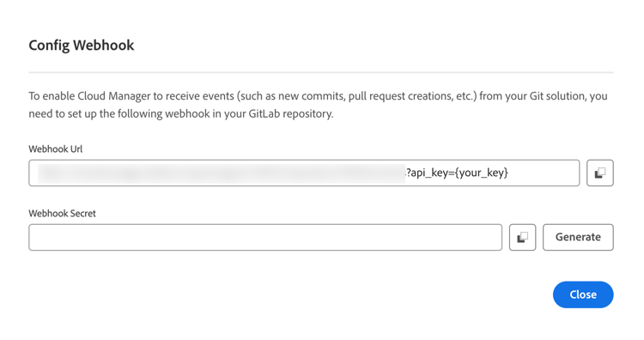
Task: Focus the empty Webhook Secret field
Action: (x=265, y=237)
